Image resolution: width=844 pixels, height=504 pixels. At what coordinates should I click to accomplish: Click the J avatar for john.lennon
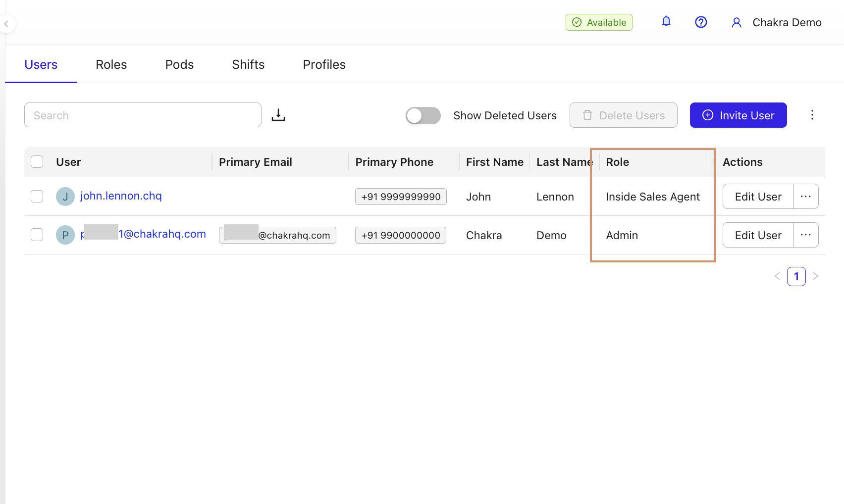tap(65, 197)
